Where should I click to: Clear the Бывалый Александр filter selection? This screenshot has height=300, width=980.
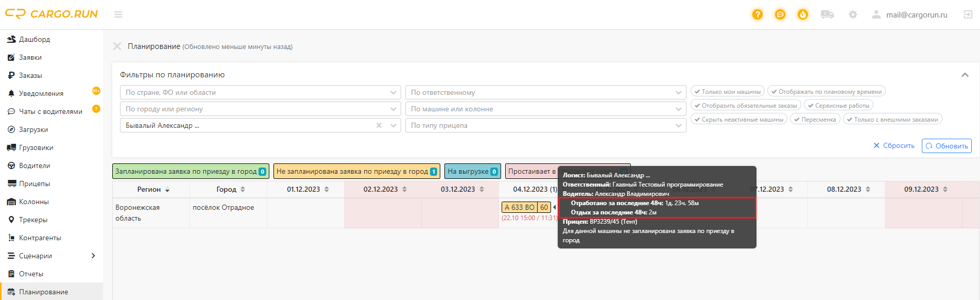[379, 125]
